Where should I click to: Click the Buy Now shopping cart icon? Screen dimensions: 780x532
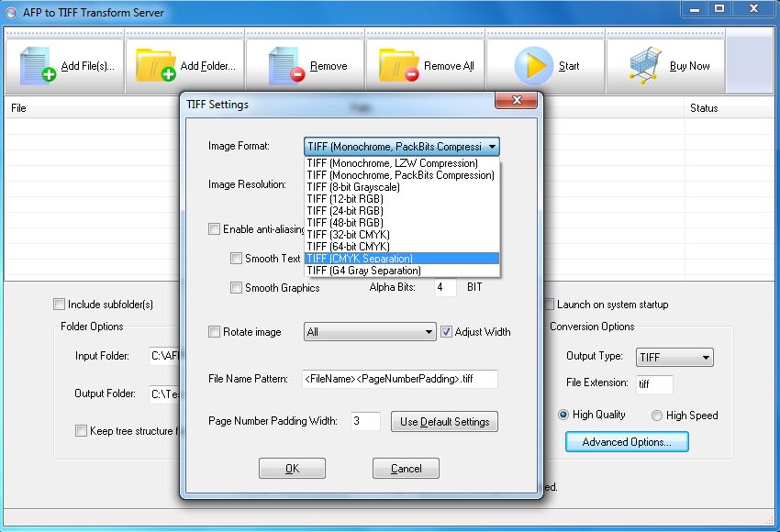(x=645, y=65)
